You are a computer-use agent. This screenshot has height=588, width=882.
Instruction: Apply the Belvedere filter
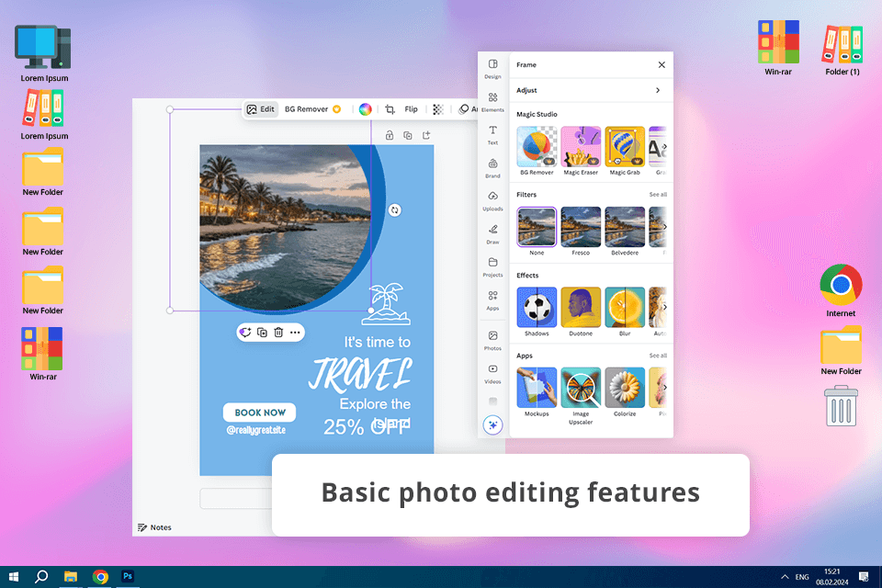[625, 232]
